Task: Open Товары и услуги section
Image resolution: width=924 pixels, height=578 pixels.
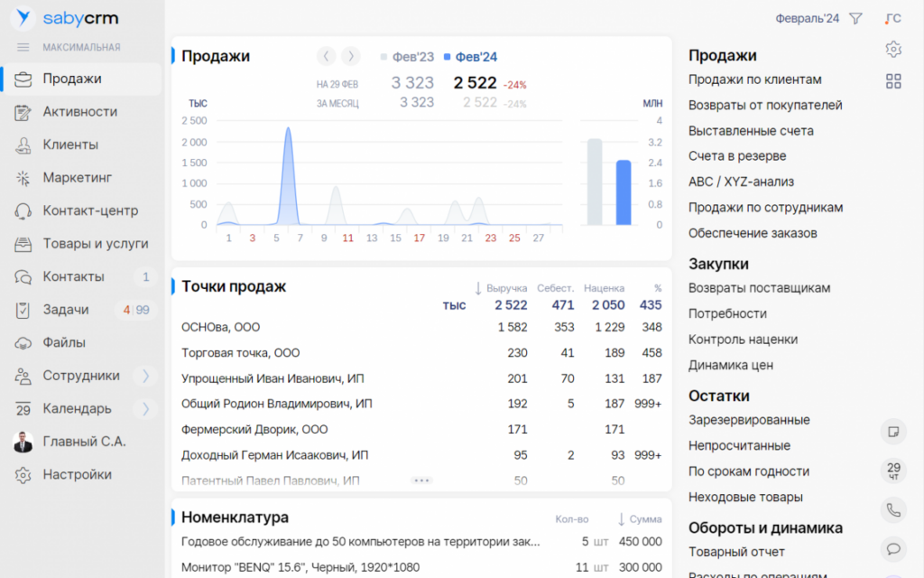Action: coord(81,244)
